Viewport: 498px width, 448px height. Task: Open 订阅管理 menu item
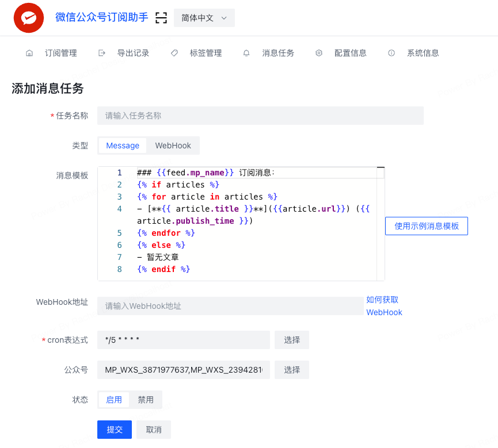[x=60, y=53]
